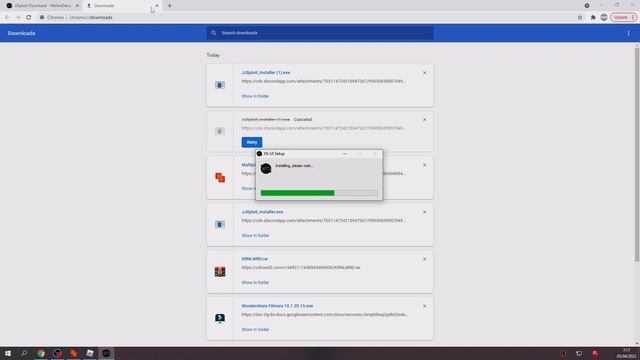
Task: Show JJSploit_Installer.exe in folder
Action: (255, 236)
